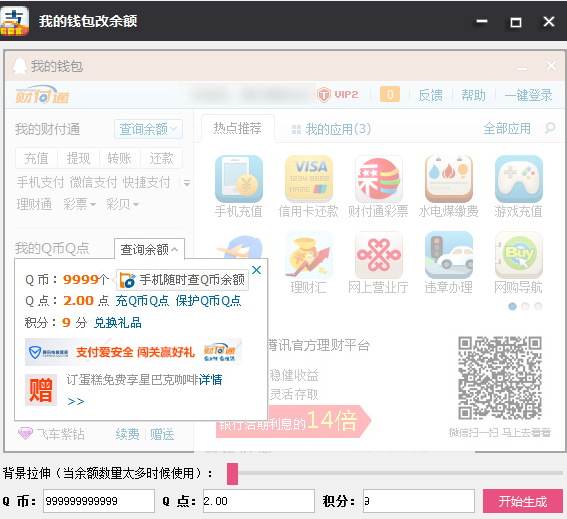Focus the Q点 input field
The image size is (567, 519).
pyautogui.click(x=259, y=501)
